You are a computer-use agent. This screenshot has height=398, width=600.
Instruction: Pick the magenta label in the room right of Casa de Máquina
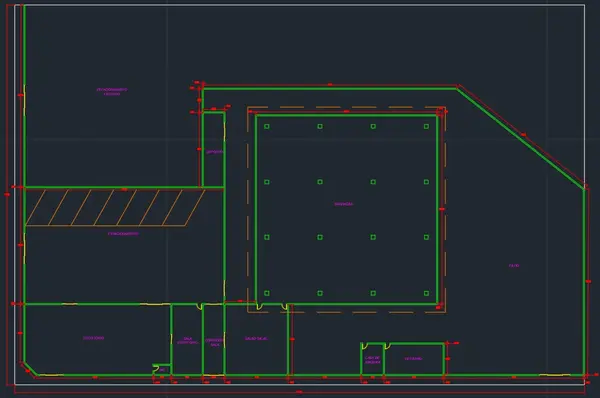coord(413,359)
